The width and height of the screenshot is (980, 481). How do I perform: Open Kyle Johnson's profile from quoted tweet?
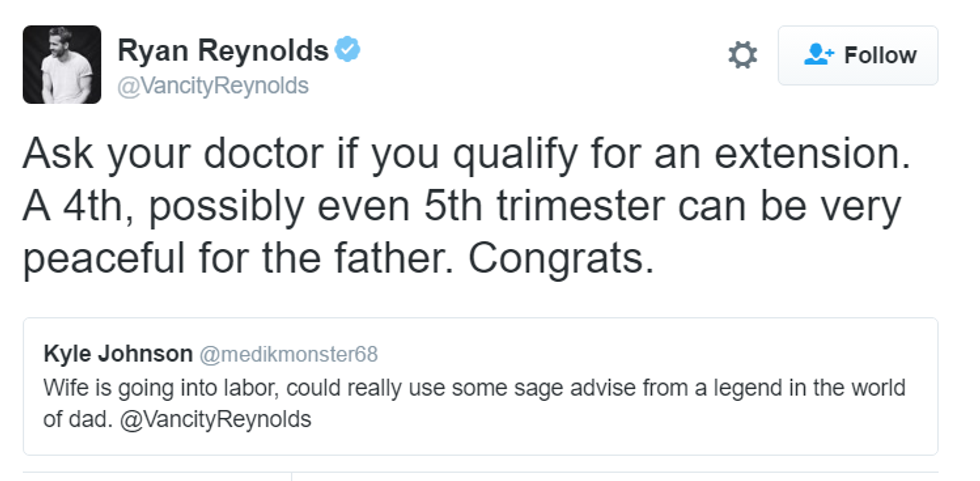click(x=118, y=354)
